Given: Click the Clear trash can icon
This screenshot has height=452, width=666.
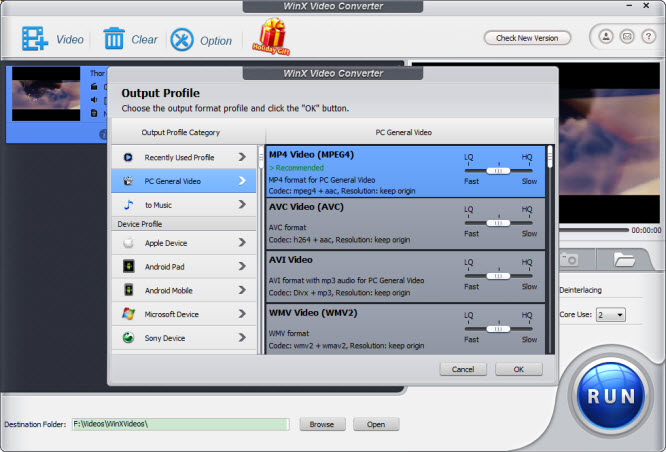Looking at the screenshot, I should tap(114, 39).
